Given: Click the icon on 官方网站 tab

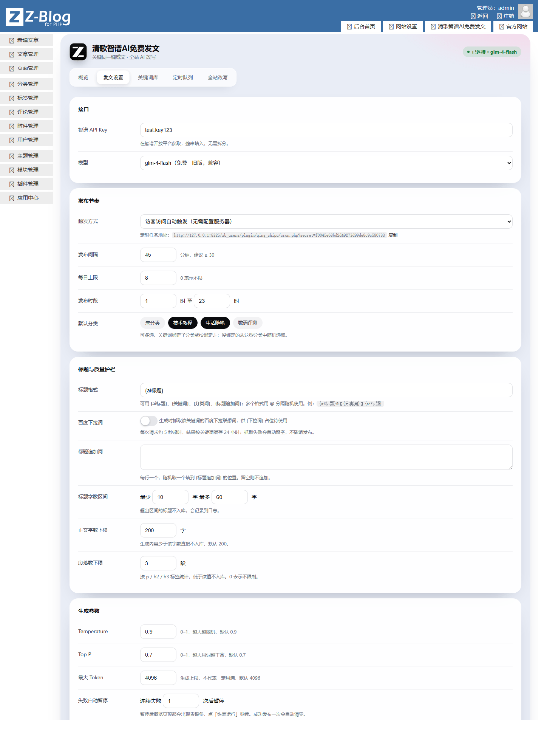Looking at the screenshot, I should (x=502, y=27).
